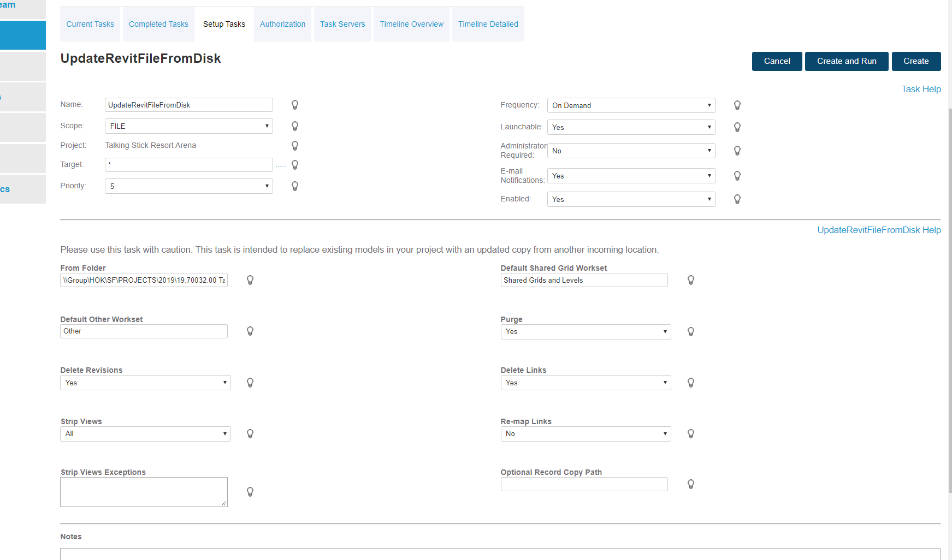Show the Strip Views lightbulb hint

[250, 434]
